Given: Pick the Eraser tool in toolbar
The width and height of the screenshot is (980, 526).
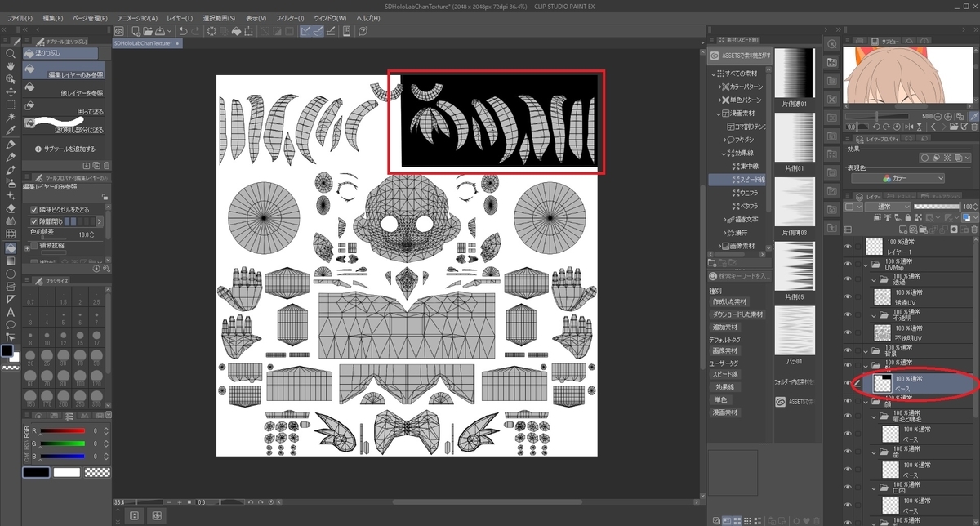Looking at the screenshot, I should point(11,208).
